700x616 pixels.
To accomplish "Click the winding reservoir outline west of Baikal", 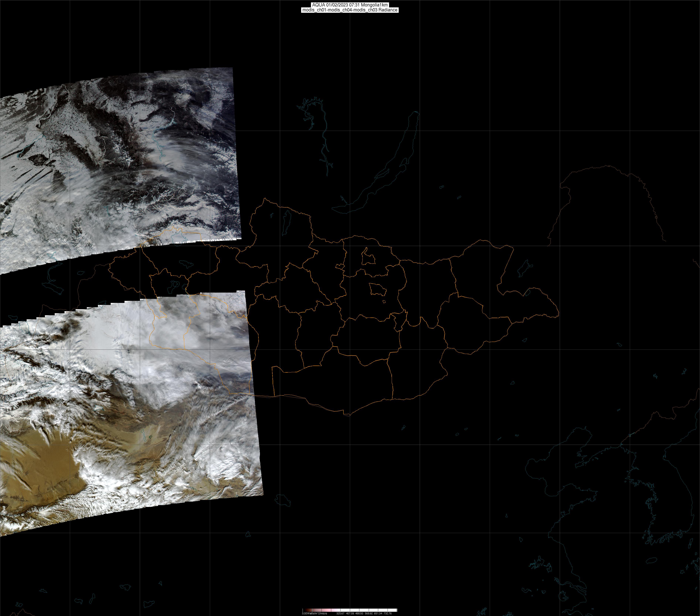I will (x=324, y=137).
